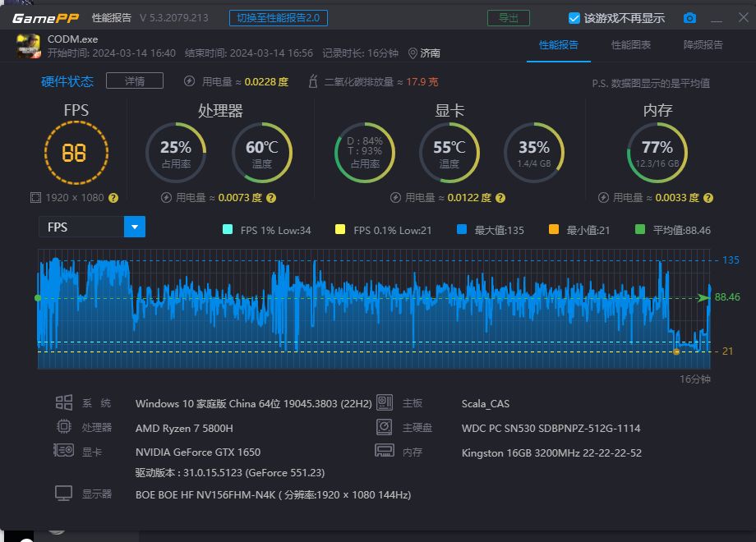Open the 降频报告 tab
Image resolution: width=756 pixels, height=542 pixels.
[703, 45]
